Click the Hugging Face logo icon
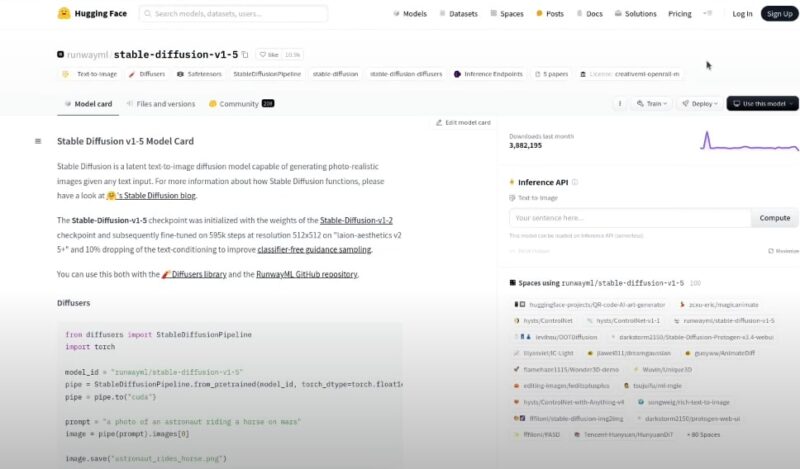 click(64, 14)
